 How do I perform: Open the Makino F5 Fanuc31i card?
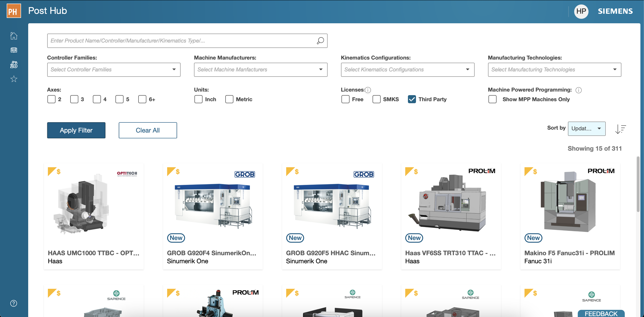(x=570, y=215)
